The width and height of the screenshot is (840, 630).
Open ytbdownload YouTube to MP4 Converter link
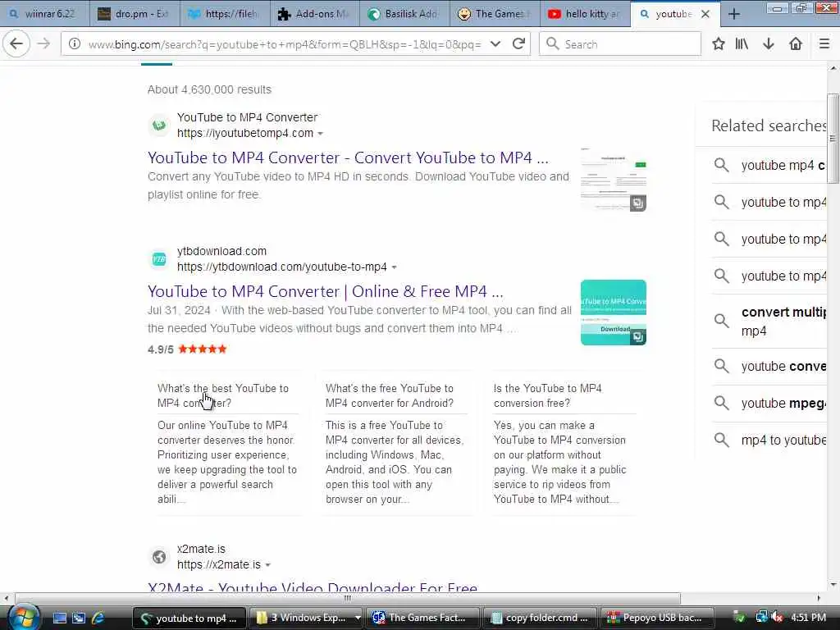click(x=326, y=291)
